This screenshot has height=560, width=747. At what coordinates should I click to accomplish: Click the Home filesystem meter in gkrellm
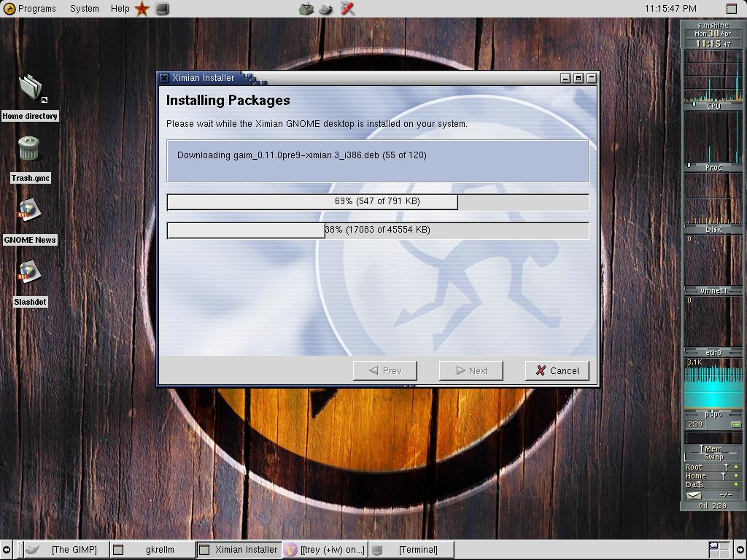(x=713, y=475)
